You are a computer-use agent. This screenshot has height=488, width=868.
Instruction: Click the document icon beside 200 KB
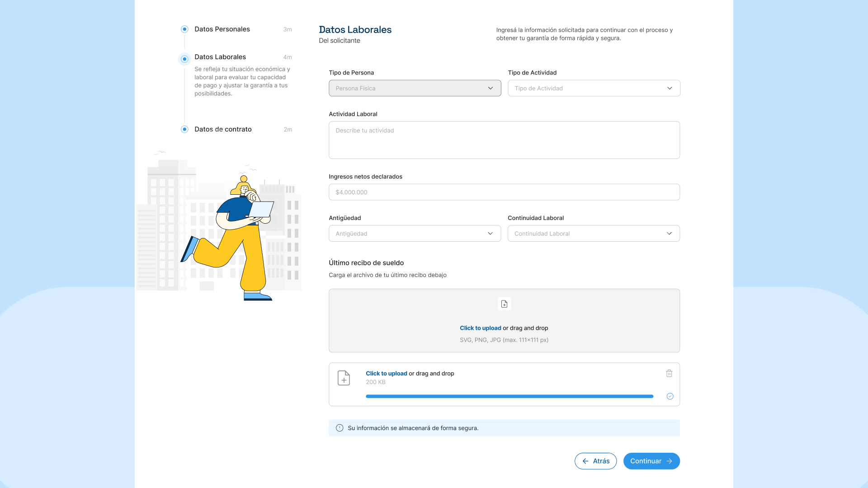click(x=344, y=378)
